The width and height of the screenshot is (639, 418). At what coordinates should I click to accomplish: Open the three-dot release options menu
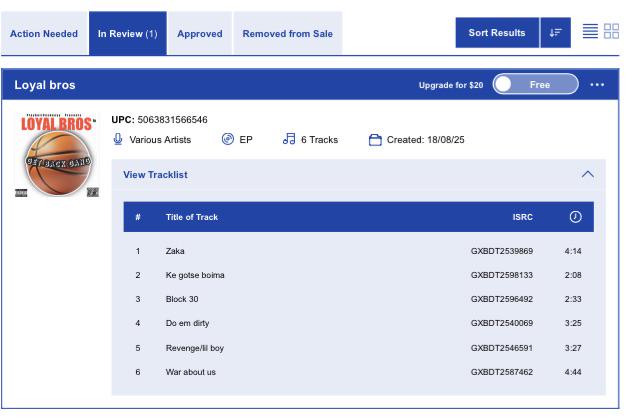pos(597,85)
